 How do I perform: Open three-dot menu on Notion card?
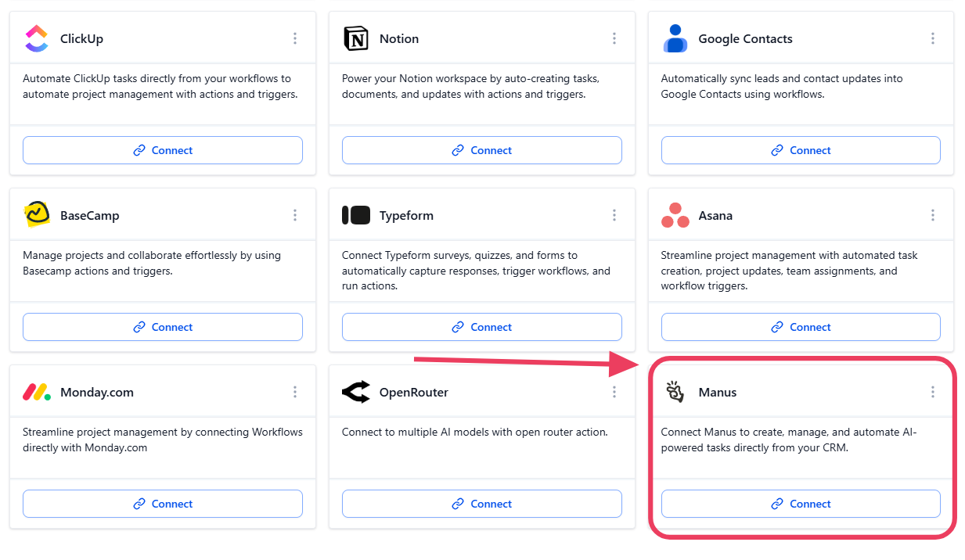pyautogui.click(x=614, y=38)
